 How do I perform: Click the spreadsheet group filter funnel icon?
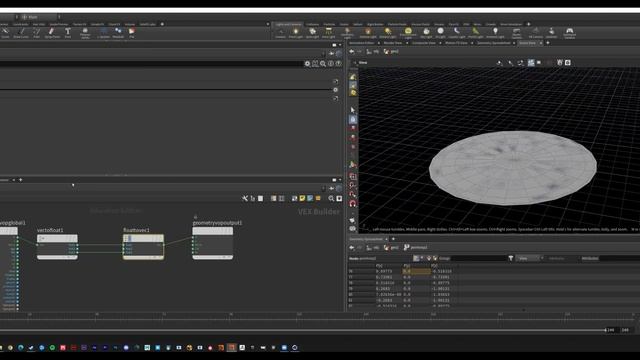[511, 258]
